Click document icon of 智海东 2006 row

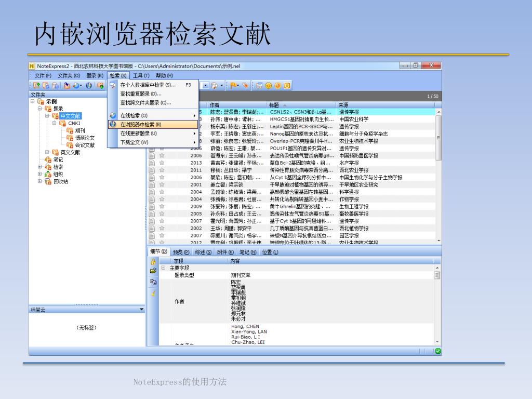click(152, 156)
